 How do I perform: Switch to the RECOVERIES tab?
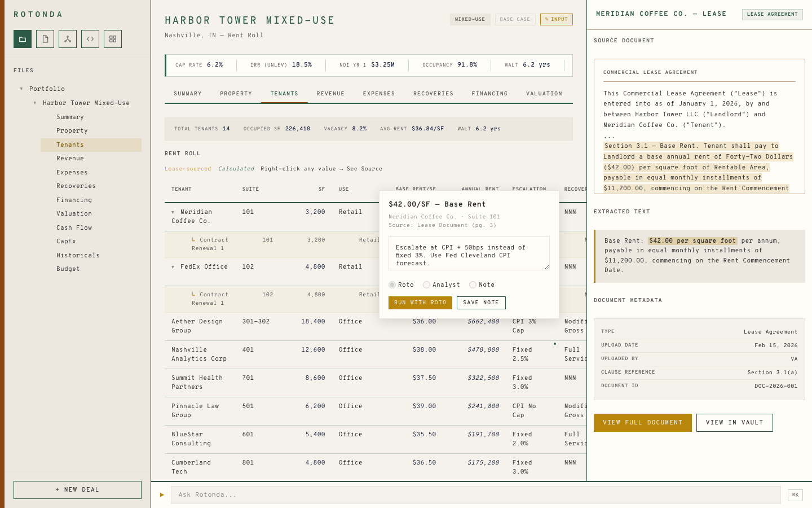click(433, 93)
